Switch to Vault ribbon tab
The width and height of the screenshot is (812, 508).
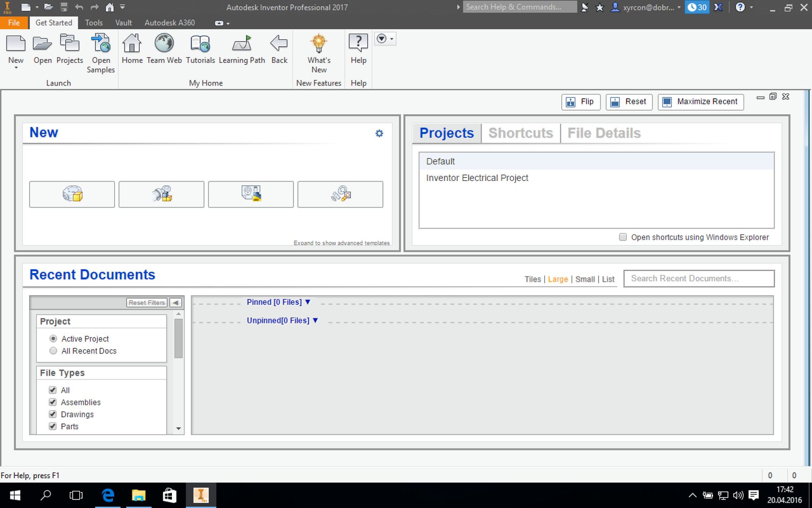(x=124, y=23)
